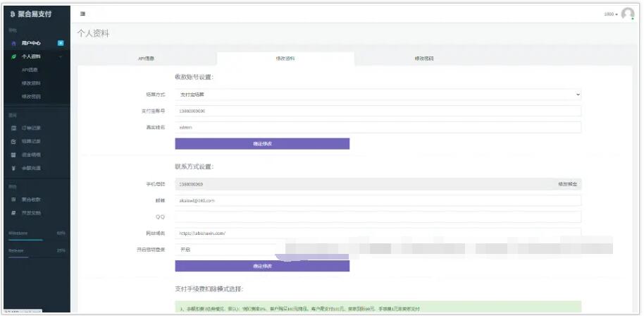The image size is (644, 316).
Task: Click the home icon beside 用户中心
Action: 13,43
